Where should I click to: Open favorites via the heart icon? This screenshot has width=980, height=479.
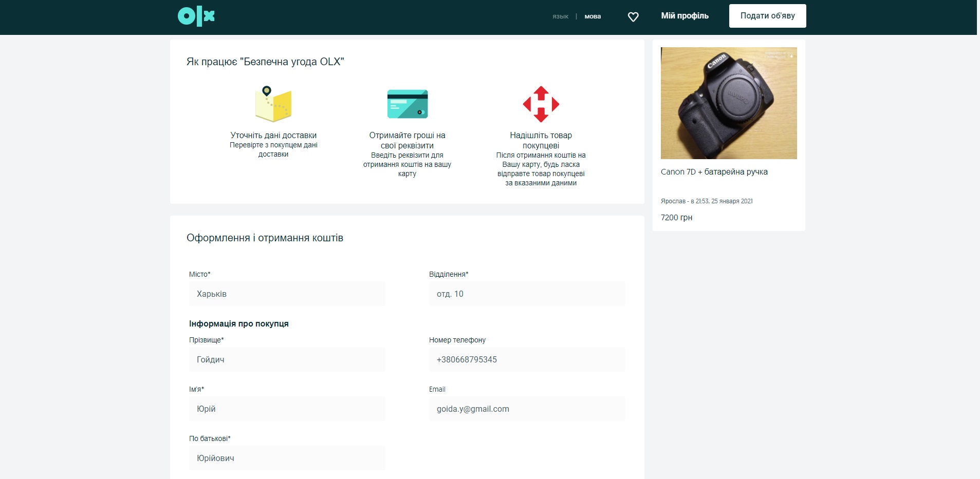(x=633, y=17)
